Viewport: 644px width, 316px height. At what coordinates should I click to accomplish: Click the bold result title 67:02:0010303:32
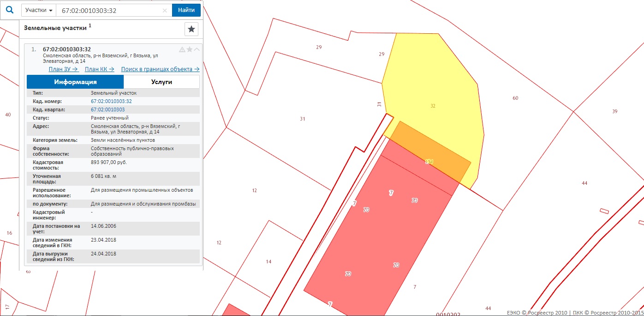pos(66,49)
